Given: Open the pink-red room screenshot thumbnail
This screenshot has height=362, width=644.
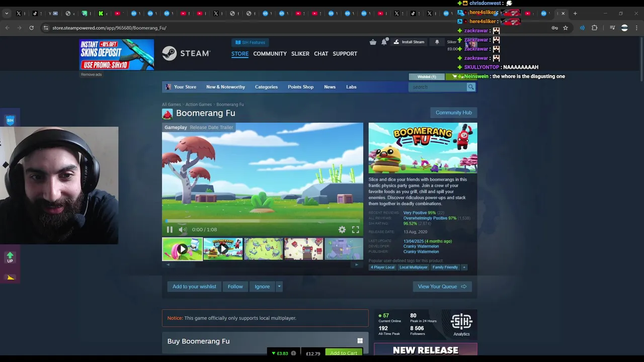Looking at the screenshot, I should tap(303, 249).
